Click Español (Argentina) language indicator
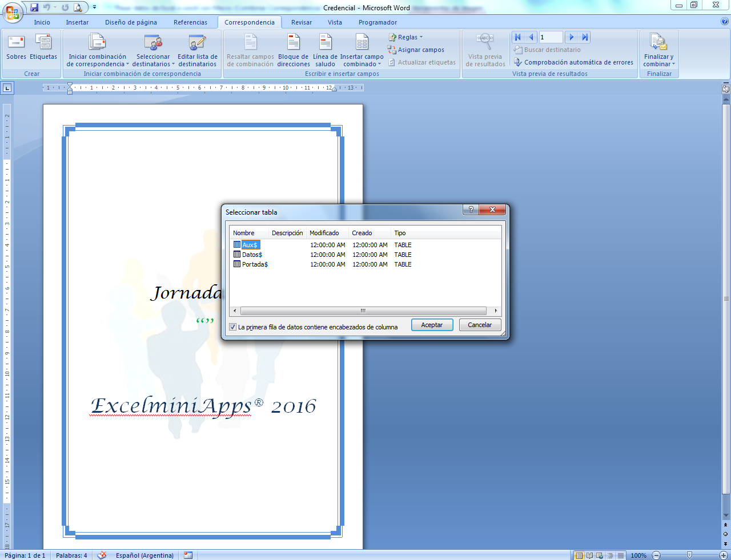Viewport: 731px width, 560px height. [144, 555]
